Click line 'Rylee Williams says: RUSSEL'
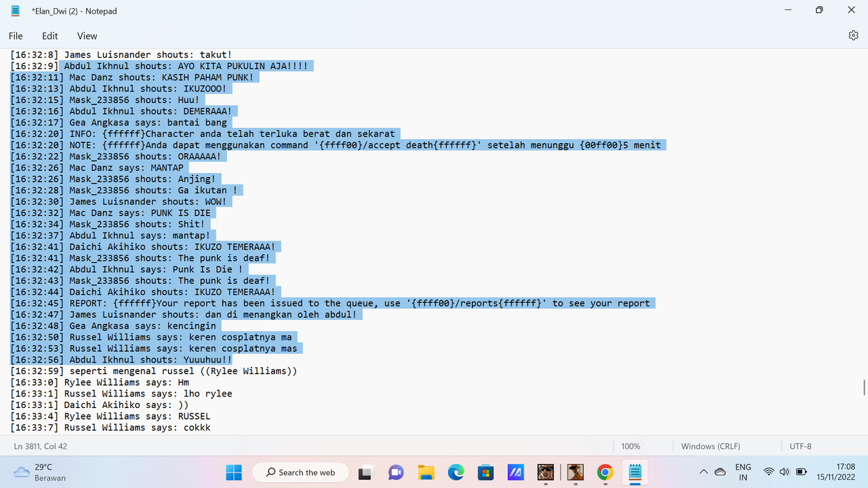 (110, 416)
